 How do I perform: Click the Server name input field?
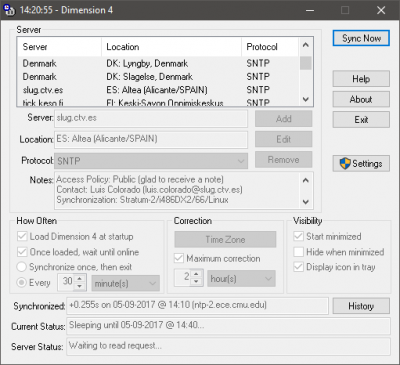pos(151,118)
